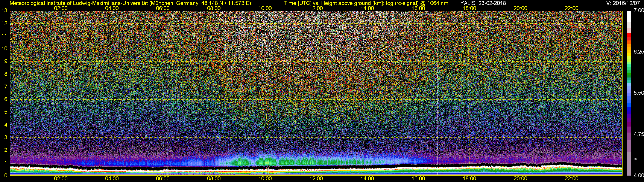Click the 02:00 label on the bottom time axis
Screen dimensions: 644x182
click(61, 179)
